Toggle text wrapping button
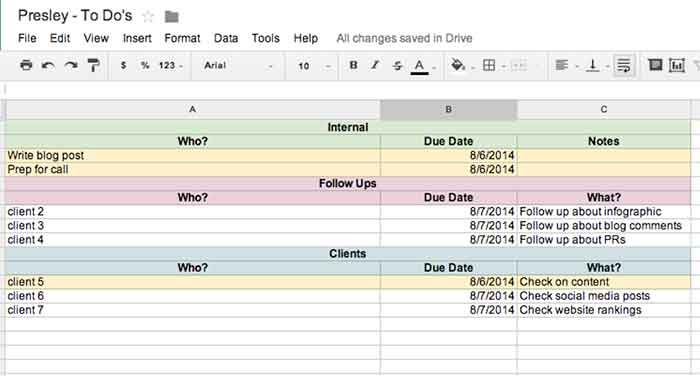This screenshot has width=700, height=376. 624,65
